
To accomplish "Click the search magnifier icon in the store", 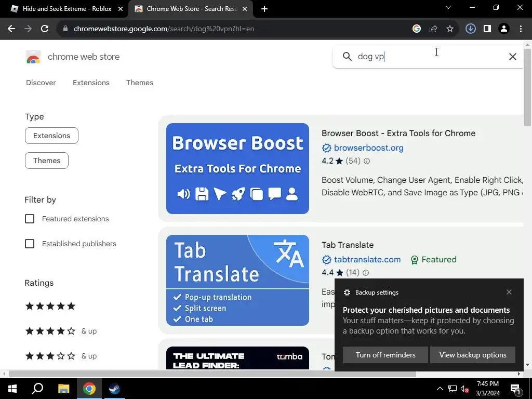I will (x=347, y=56).
